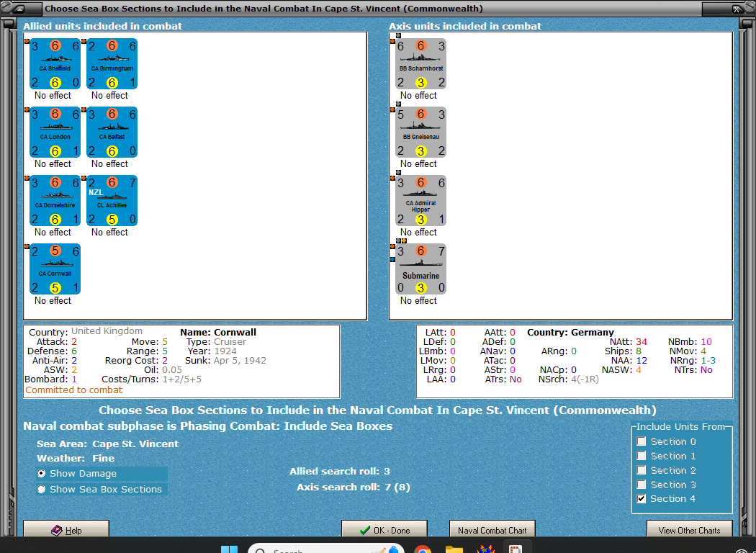Open the Help button

[66, 529]
